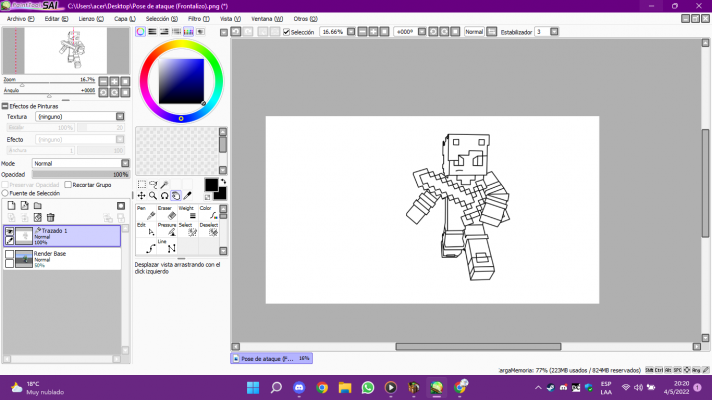This screenshot has width=712, height=400.
Task: Open the Textura dropdown
Action: pyautogui.click(x=79, y=117)
